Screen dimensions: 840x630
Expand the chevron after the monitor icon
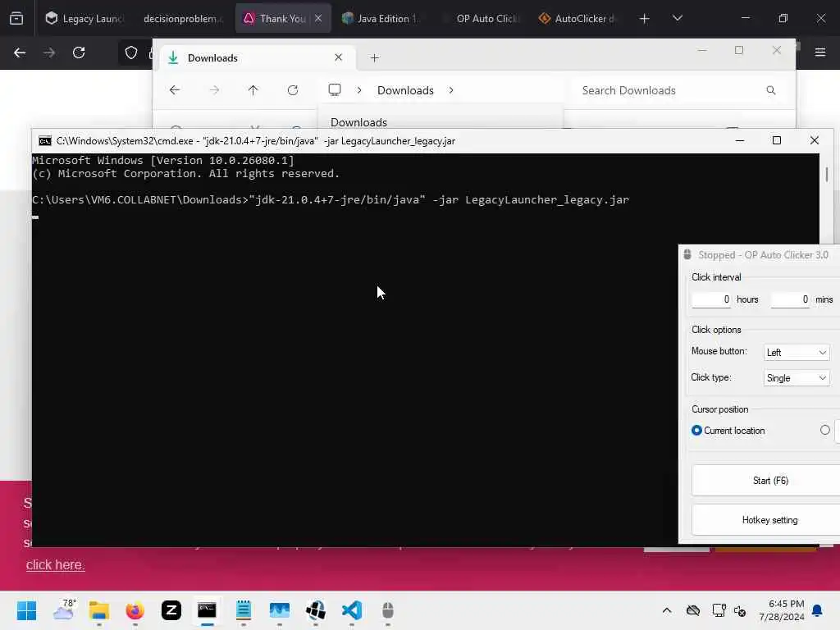coord(359,90)
